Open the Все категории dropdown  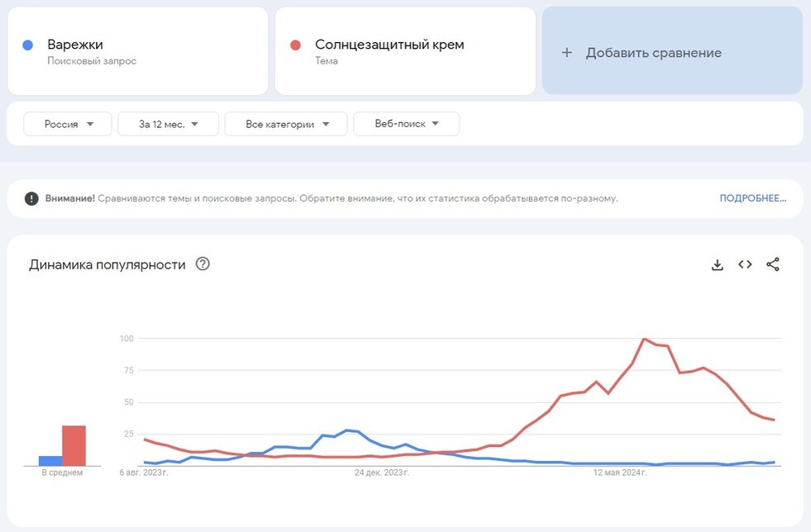coord(288,124)
